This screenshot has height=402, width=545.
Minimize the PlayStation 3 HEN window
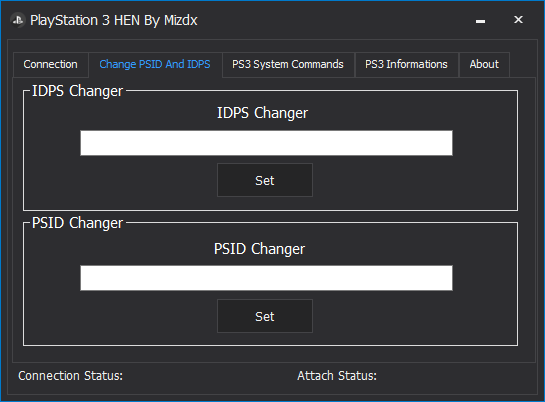[x=480, y=21]
